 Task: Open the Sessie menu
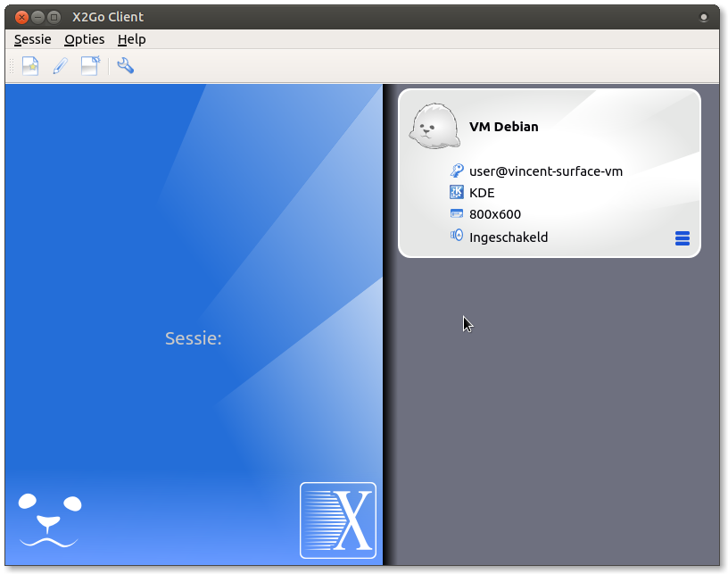33,39
